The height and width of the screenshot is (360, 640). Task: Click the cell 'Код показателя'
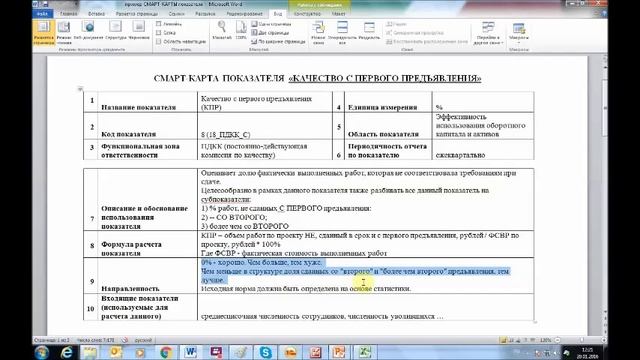(147, 126)
